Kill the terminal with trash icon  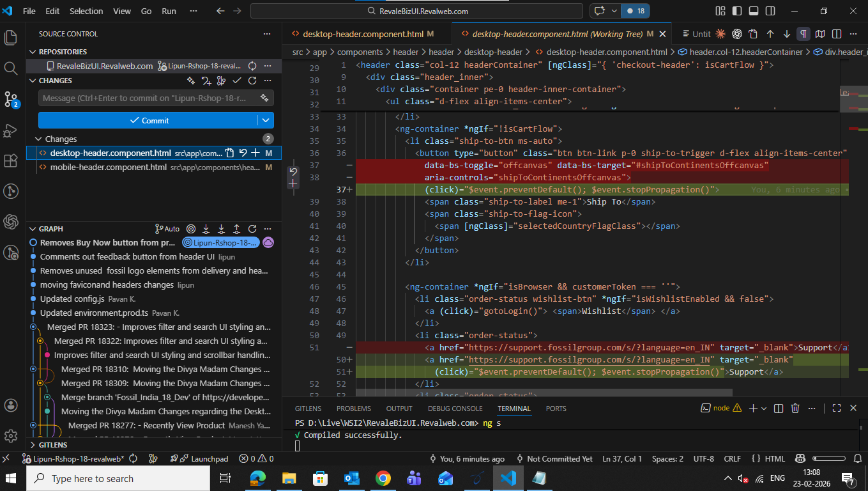(795, 408)
